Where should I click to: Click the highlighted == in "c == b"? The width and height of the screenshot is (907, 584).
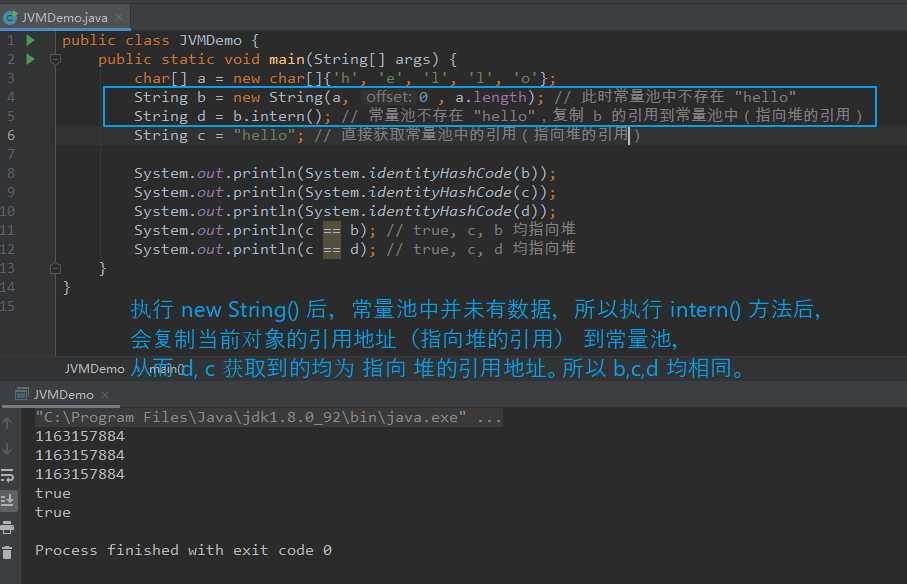pyautogui.click(x=331, y=230)
